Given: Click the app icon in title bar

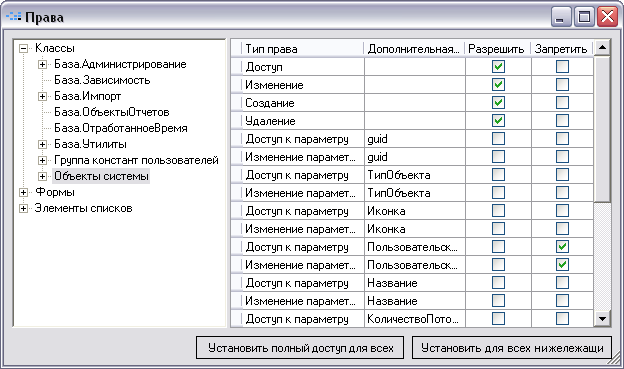Looking at the screenshot, I should pyautogui.click(x=14, y=17).
